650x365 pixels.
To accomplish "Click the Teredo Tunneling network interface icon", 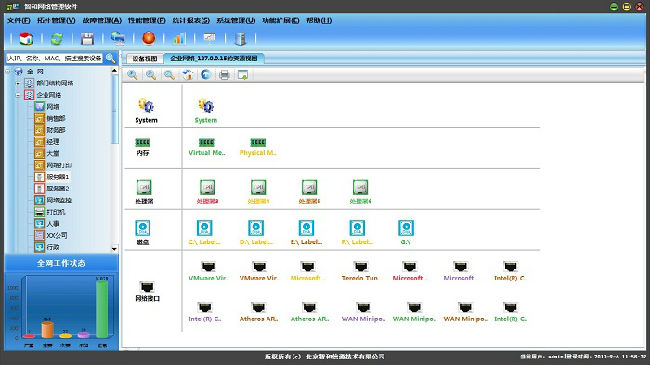I will coord(361,266).
